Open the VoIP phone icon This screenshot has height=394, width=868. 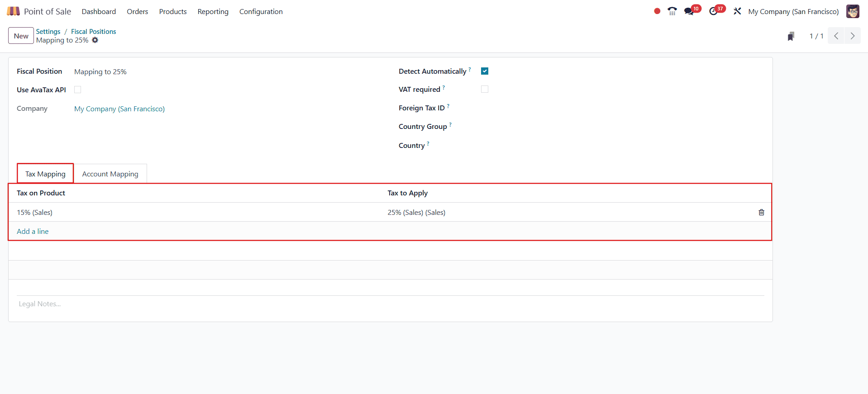[672, 11]
